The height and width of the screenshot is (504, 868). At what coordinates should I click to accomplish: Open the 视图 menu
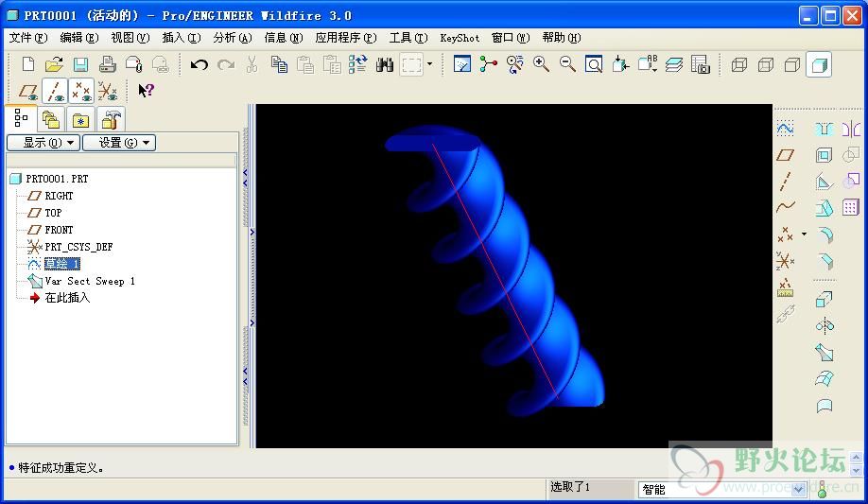click(x=130, y=38)
